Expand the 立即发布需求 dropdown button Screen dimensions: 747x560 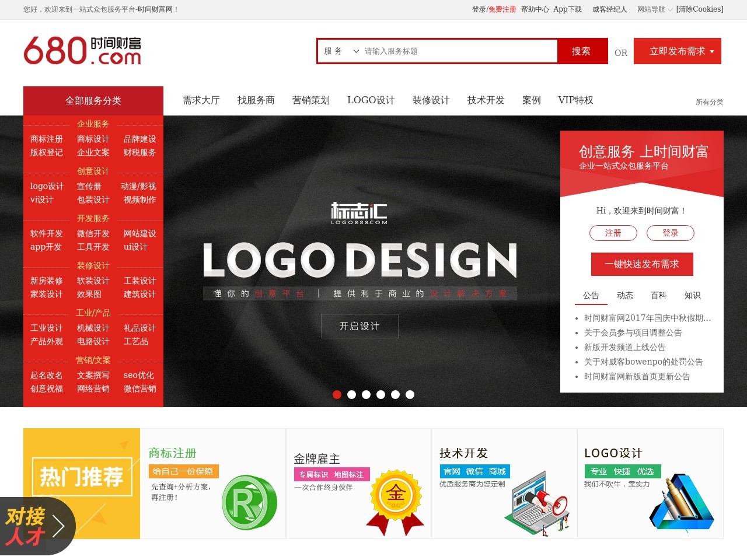678,51
